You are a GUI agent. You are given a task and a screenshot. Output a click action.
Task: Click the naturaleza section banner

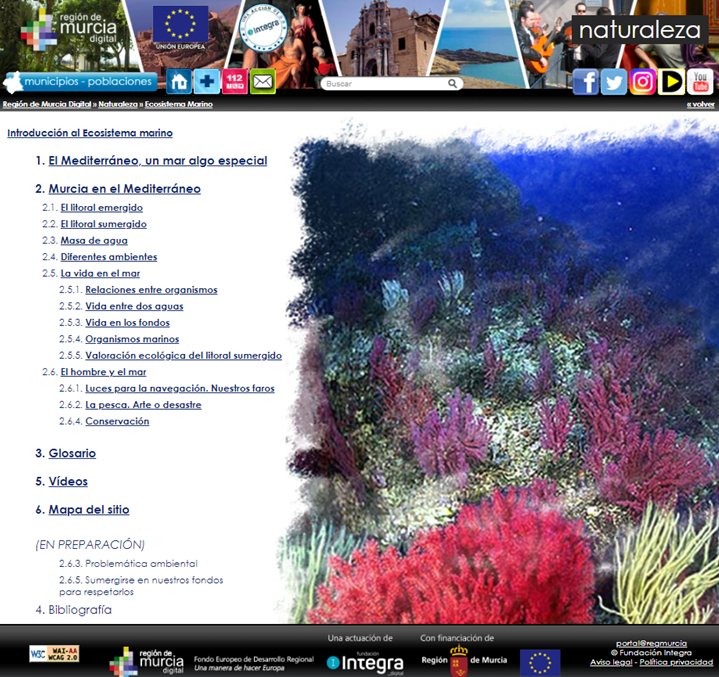click(639, 30)
